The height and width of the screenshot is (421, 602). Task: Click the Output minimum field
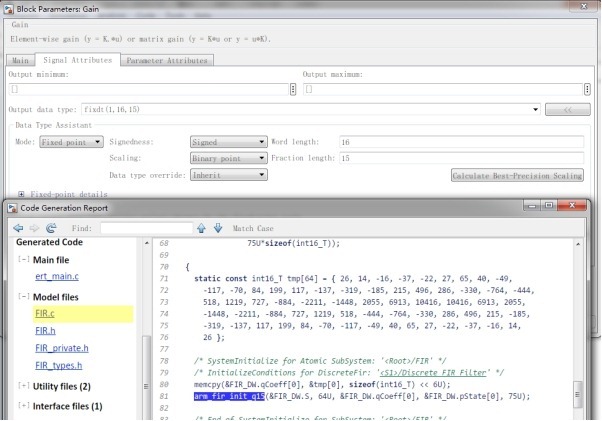[x=149, y=89]
